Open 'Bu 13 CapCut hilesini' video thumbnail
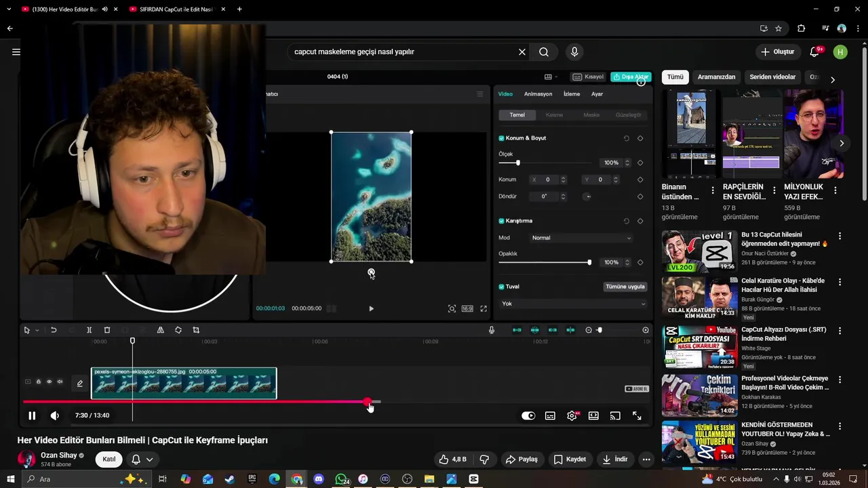Screen dimensions: 868x488 point(699,251)
